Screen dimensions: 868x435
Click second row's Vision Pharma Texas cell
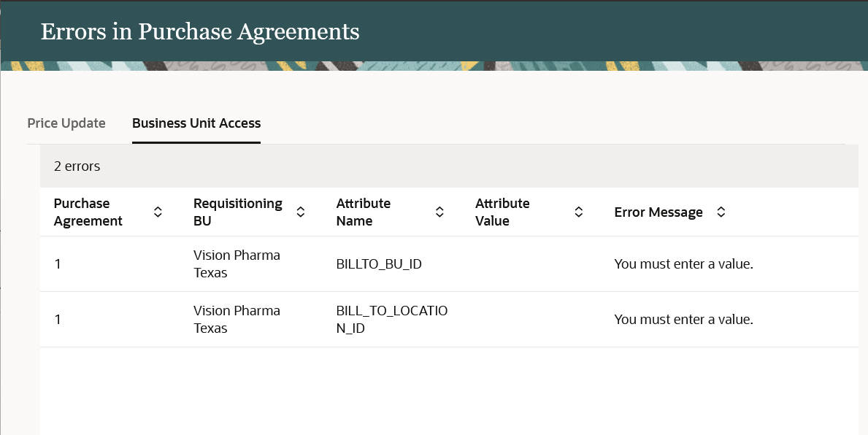[x=237, y=320]
